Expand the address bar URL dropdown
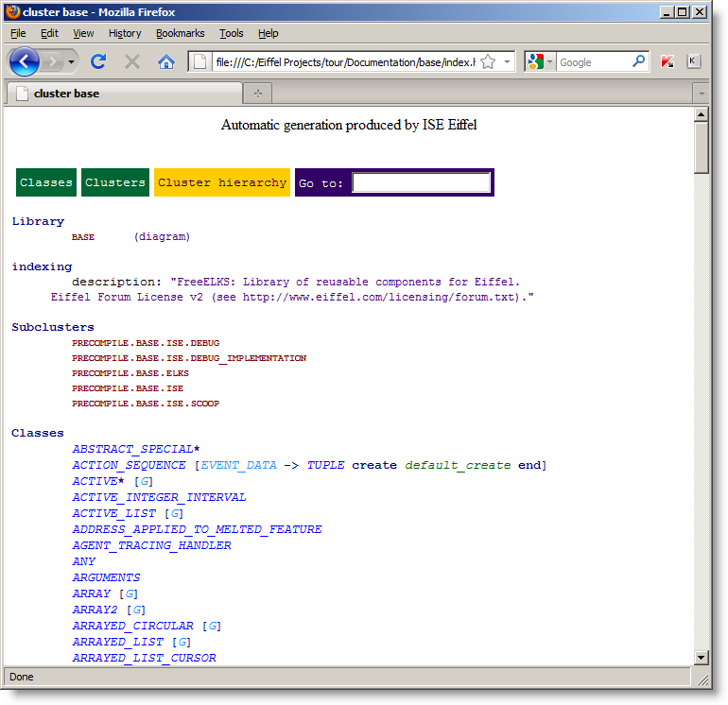Viewport: 728px width, 705px height. pyautogui.click(x=507, y=61)
